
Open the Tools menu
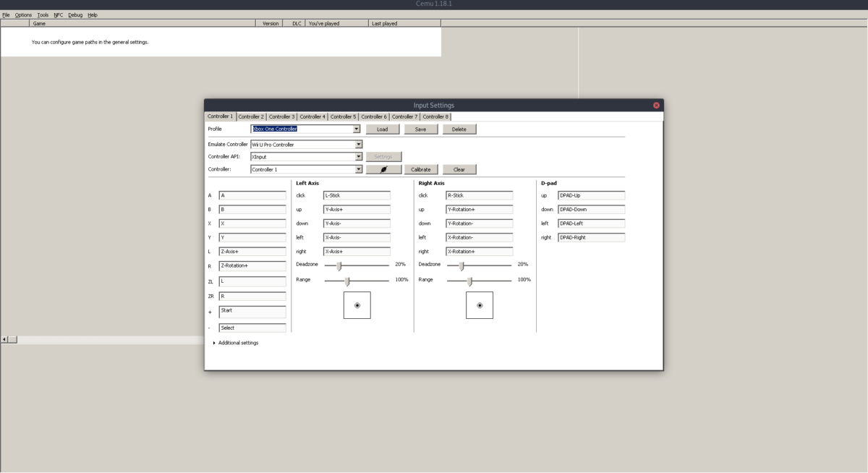[43, 14]
